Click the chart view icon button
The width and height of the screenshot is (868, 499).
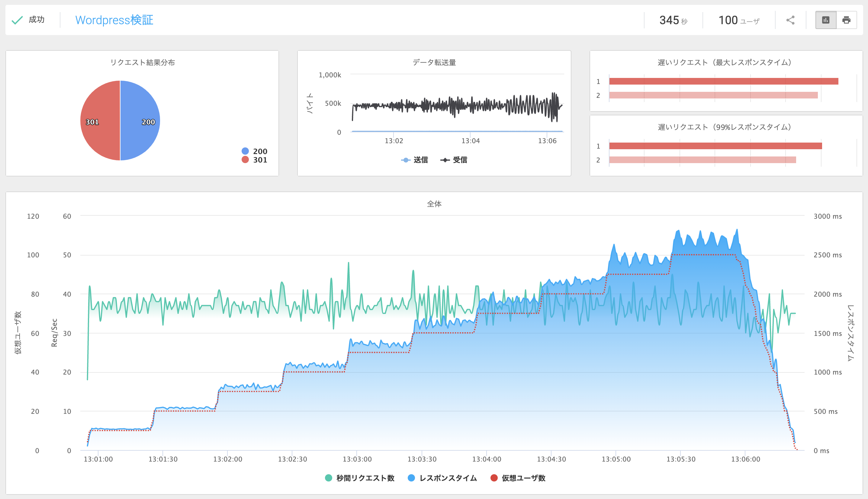826,20
